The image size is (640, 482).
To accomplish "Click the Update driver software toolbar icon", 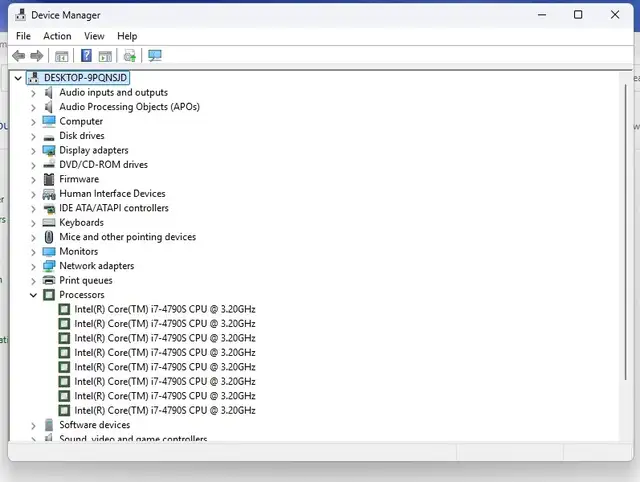I will pyautogui.click(x=130, y=56).
